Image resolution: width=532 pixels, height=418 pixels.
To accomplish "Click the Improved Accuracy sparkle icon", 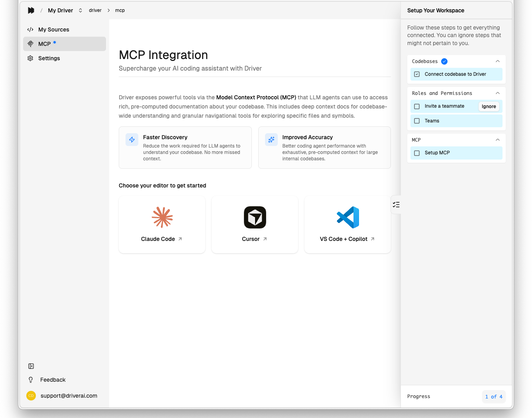I will (271, 140).
